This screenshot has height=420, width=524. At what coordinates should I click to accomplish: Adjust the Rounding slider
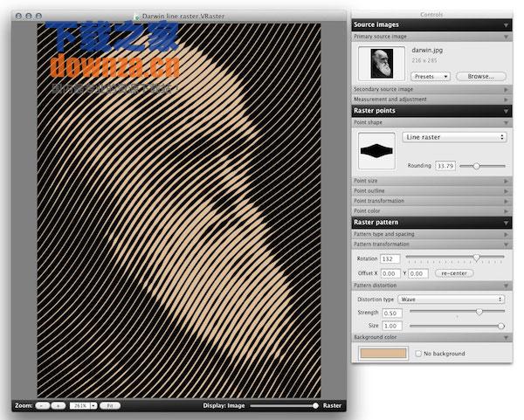(x=477, y=166)
